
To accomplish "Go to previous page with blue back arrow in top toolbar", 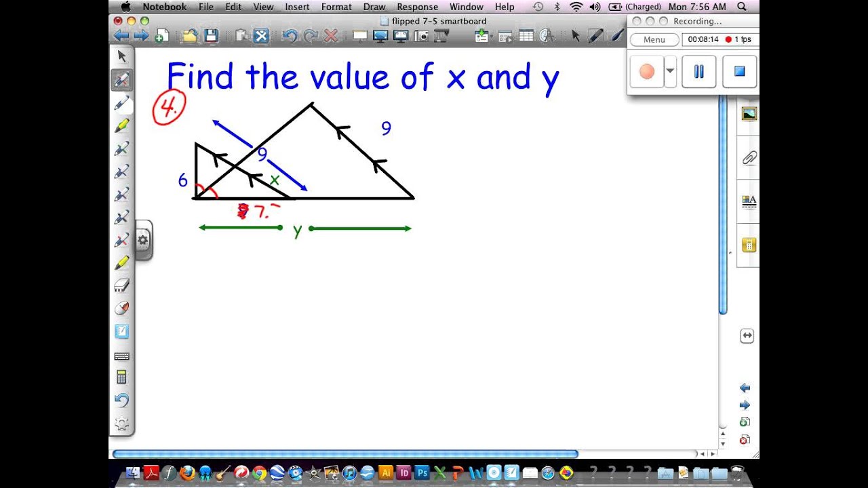I will pos(121,35).
